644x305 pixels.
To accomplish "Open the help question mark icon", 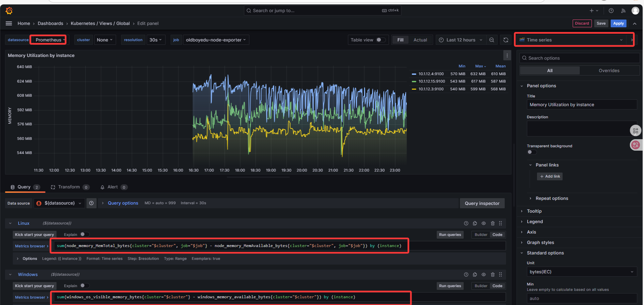I will (611, 11).
